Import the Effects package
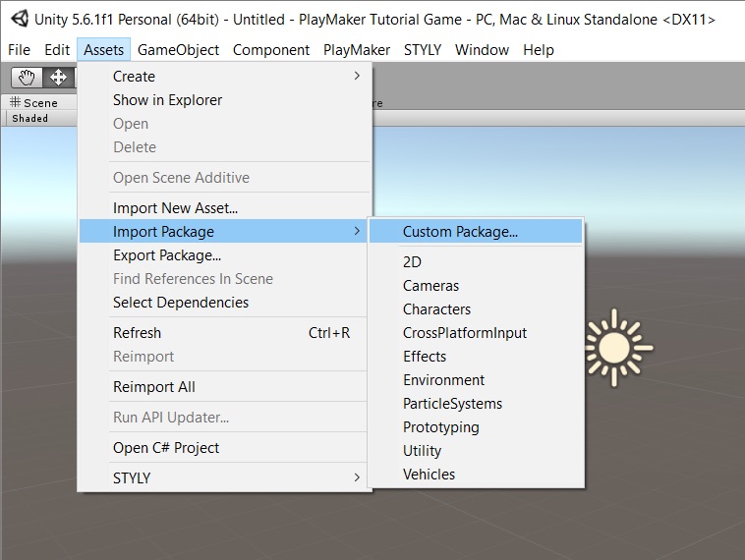 tap(476, 357)
